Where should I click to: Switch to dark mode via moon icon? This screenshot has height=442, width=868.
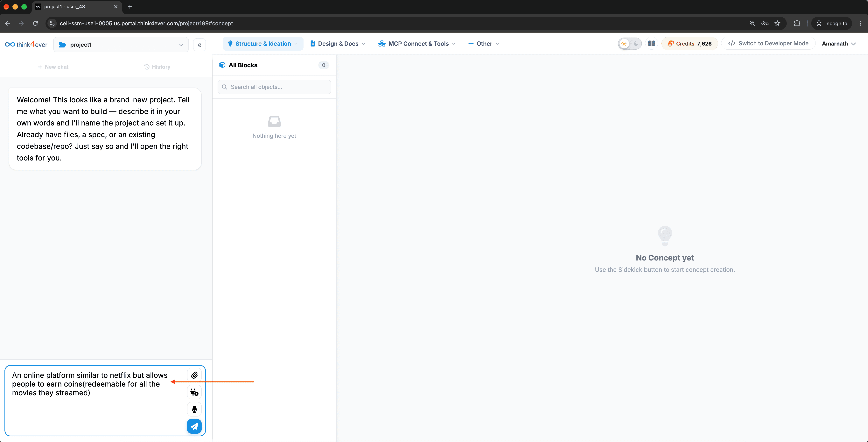point(636,44)
